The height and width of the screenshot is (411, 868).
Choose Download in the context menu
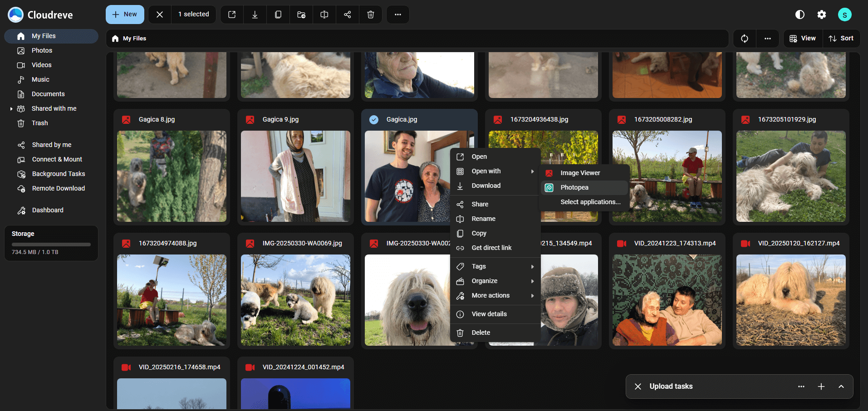[495, 186]
